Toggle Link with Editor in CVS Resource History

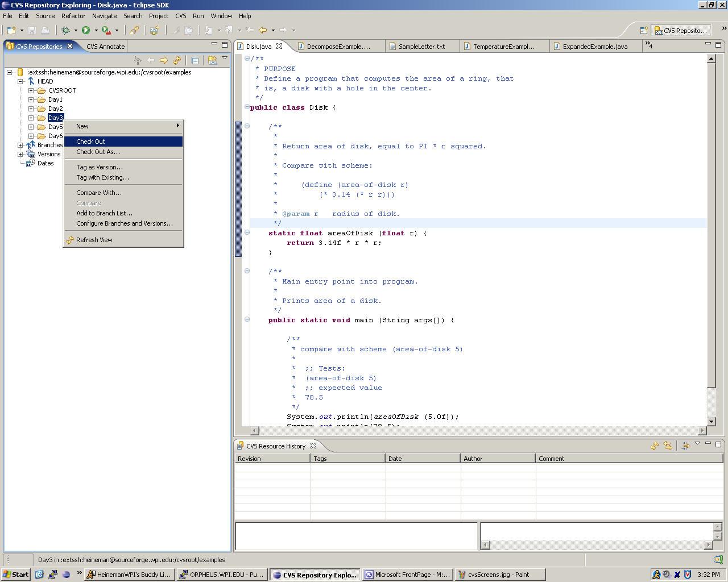tap(668, 446)
